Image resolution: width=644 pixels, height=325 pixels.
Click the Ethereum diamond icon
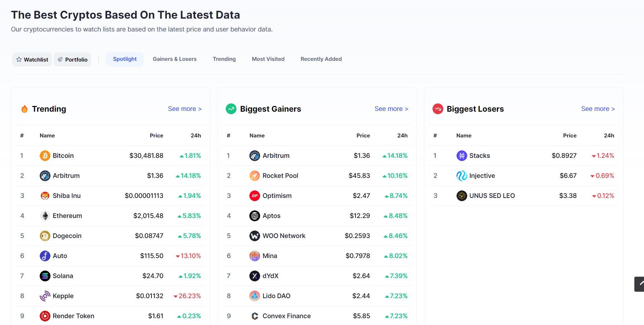click(45, 216)
